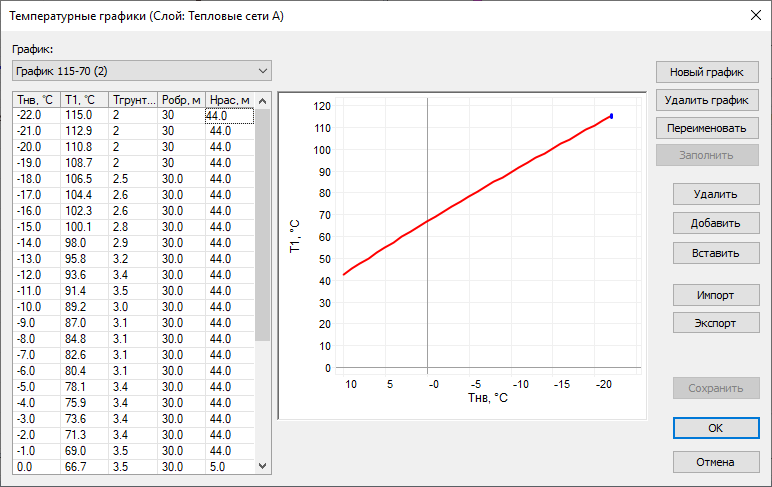Click the Экспорт button

[x=715, y=323]
